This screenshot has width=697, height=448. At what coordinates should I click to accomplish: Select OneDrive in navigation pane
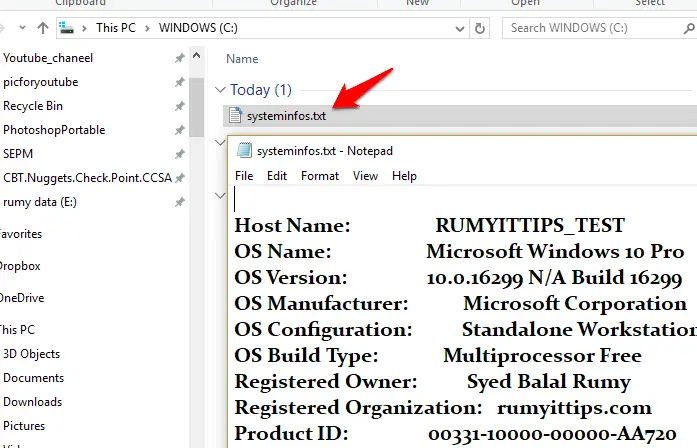coord(22,298)
